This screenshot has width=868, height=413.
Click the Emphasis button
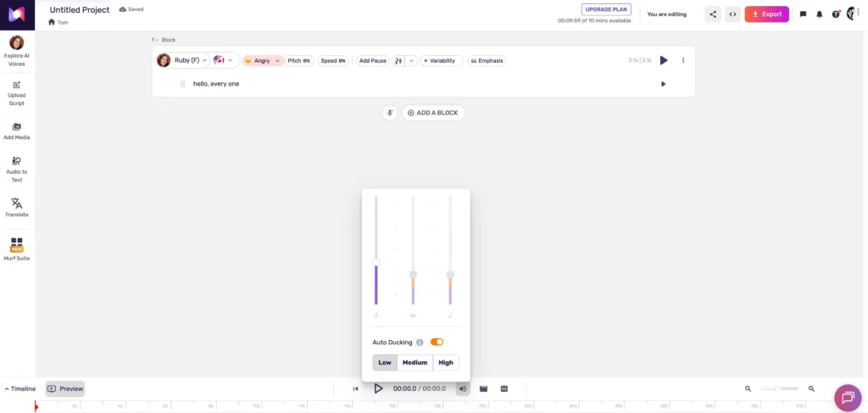pos(487,60)
